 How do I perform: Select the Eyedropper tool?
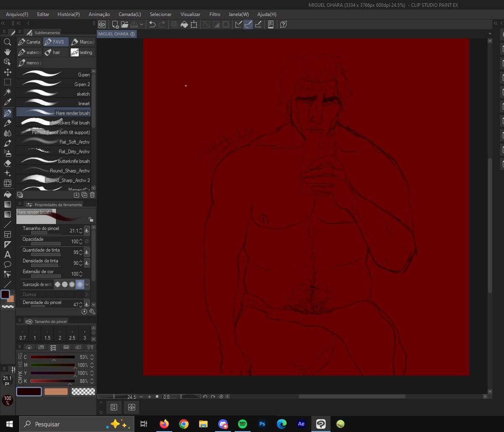7,103
